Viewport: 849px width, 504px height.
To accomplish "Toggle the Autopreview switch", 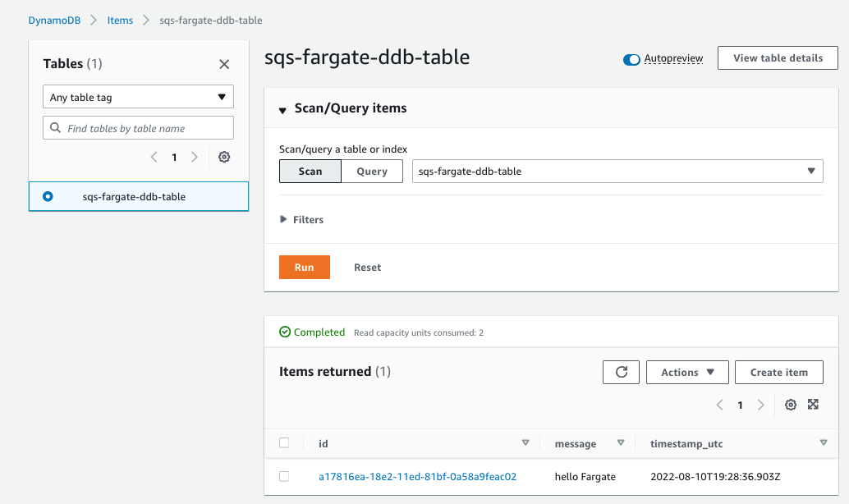I will pos(631,59).
